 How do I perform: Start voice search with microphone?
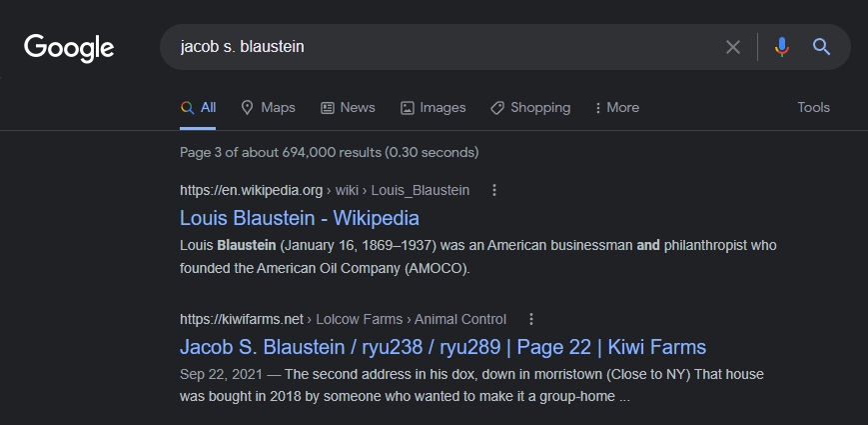[781, 47]
